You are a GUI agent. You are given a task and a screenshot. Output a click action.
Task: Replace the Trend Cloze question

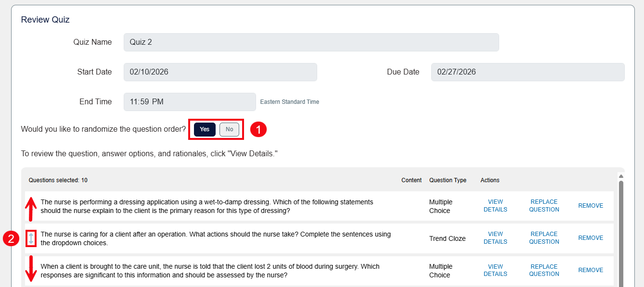pyautogui.click(x=544, y=237)
